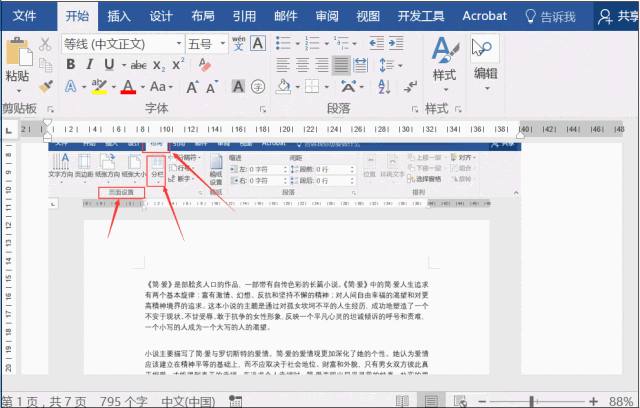Adjust the zoom slider handle
The height and width of the screenshot is (408, 640).
pyautogui.click(x=532, y=401)
